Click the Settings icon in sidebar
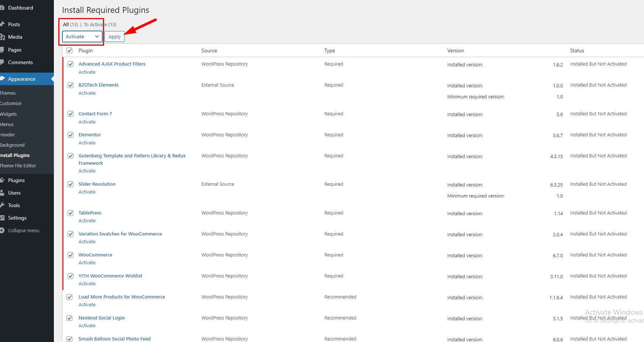This screenshot has height=342, width=644. tap(2, 218)
